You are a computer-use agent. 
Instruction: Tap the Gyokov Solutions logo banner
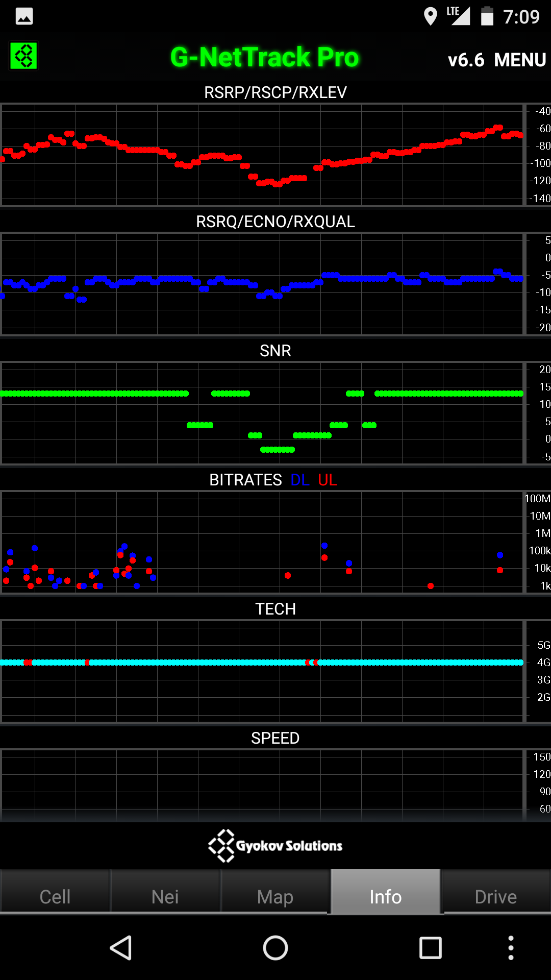click(x=275, y=846)
